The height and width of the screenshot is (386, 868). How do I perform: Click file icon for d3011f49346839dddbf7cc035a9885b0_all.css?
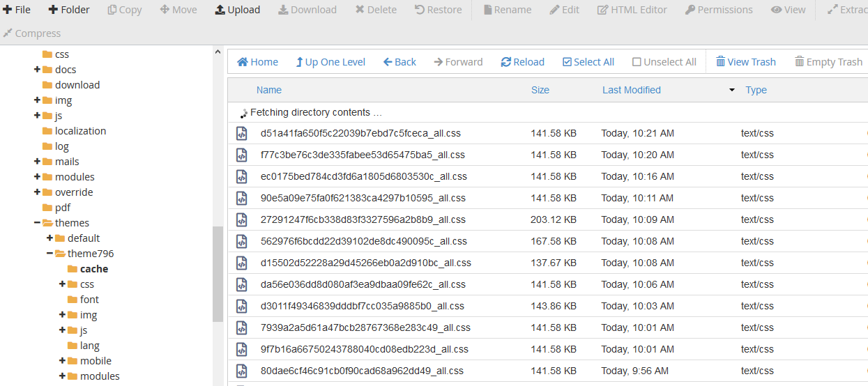[241, 306]
